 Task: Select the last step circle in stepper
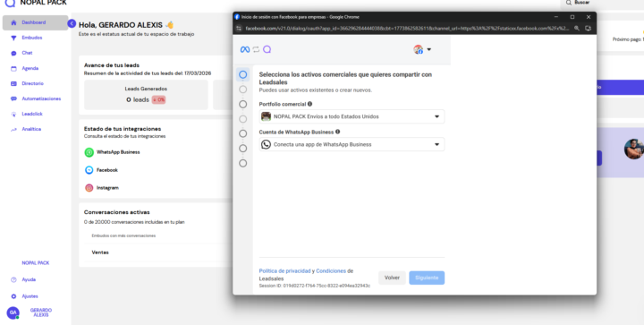[243, 164]
